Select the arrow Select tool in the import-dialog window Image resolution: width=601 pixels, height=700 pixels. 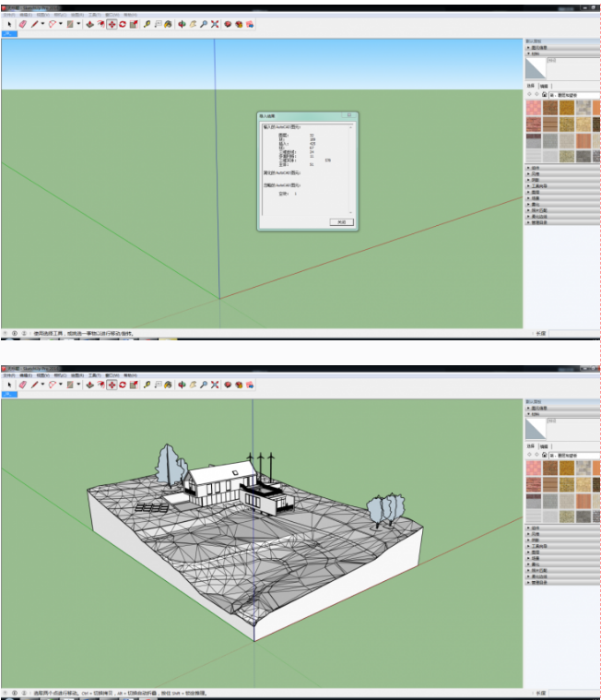[x=9, y=24]
